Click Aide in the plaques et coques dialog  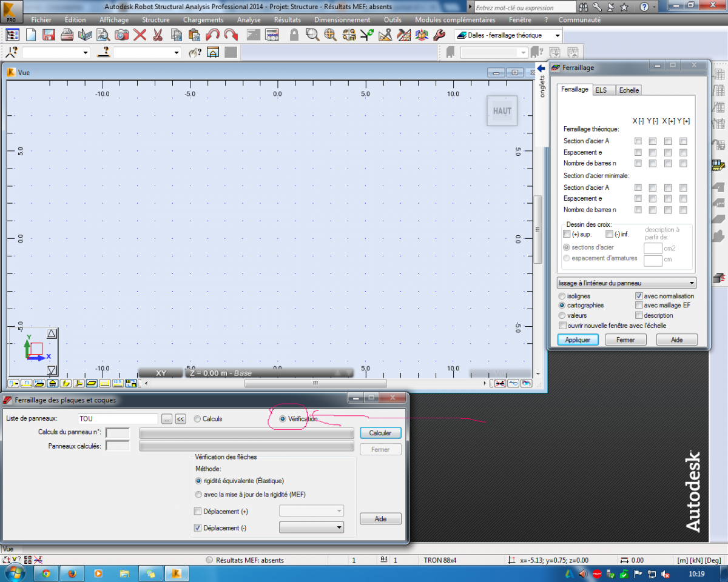[380, 519]
